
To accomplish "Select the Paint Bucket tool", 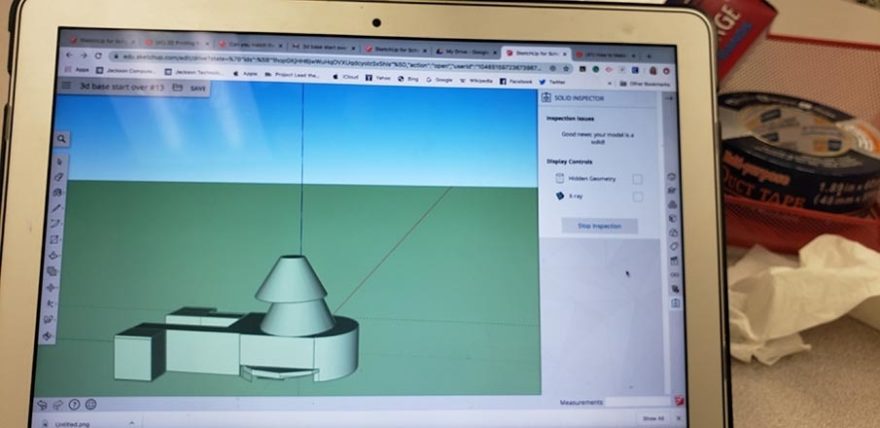I will (x=58, y=192).
